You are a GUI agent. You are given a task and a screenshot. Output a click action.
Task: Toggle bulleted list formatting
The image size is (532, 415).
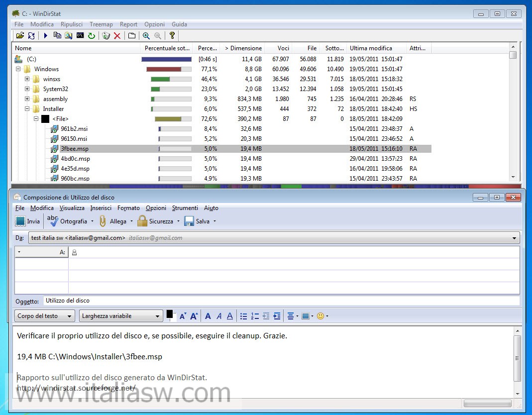pos(244,316)
